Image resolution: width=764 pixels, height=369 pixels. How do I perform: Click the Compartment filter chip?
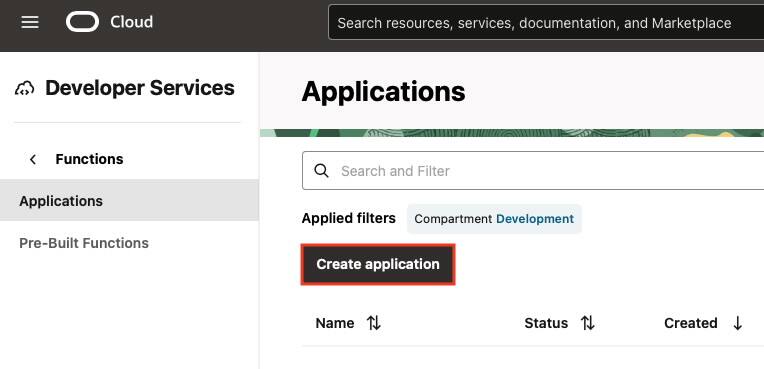click(494, 219)
